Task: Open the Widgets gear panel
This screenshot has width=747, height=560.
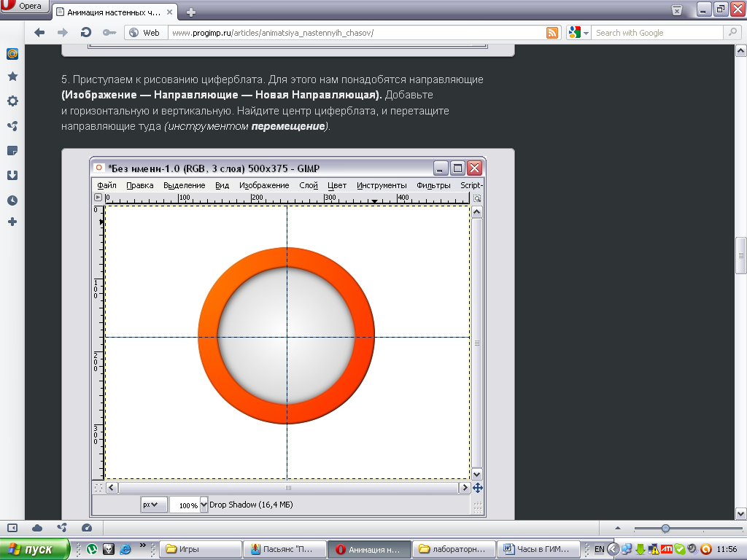Action: pos(12,101)
